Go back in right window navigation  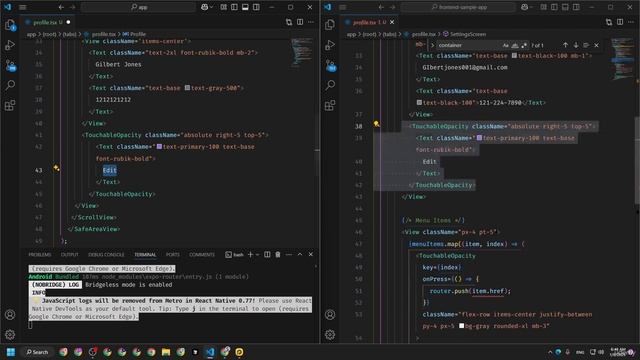coord(381,7)
